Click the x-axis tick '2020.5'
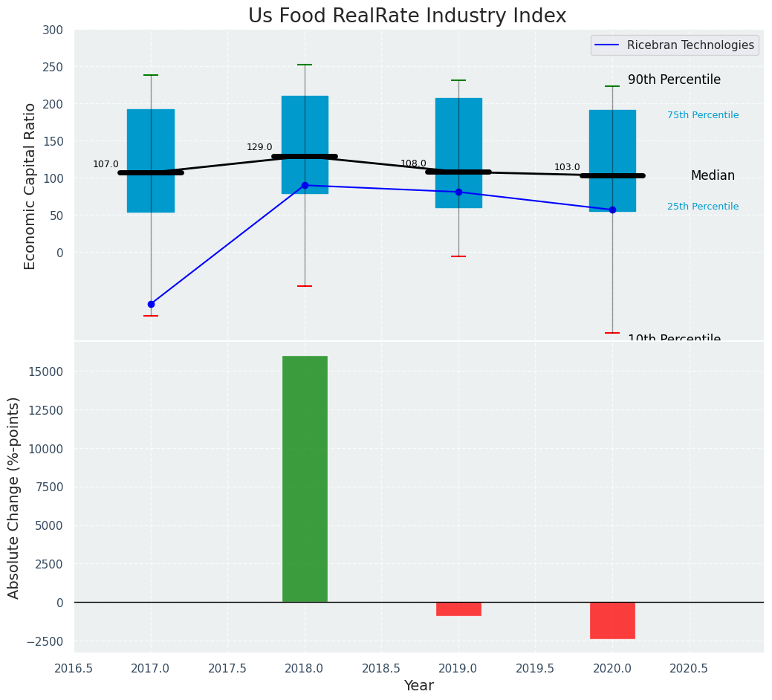This screenshot has width=772, height=700. pyautogui.click(x=690, y=669)
